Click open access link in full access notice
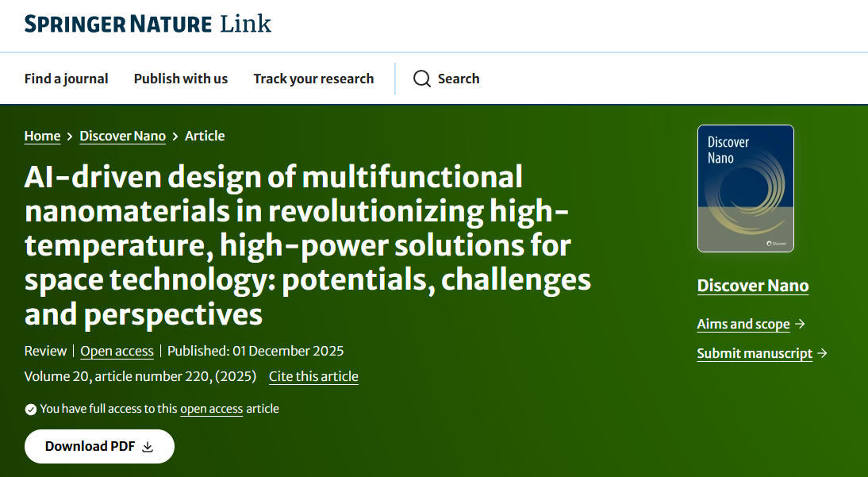 [211, 409]
